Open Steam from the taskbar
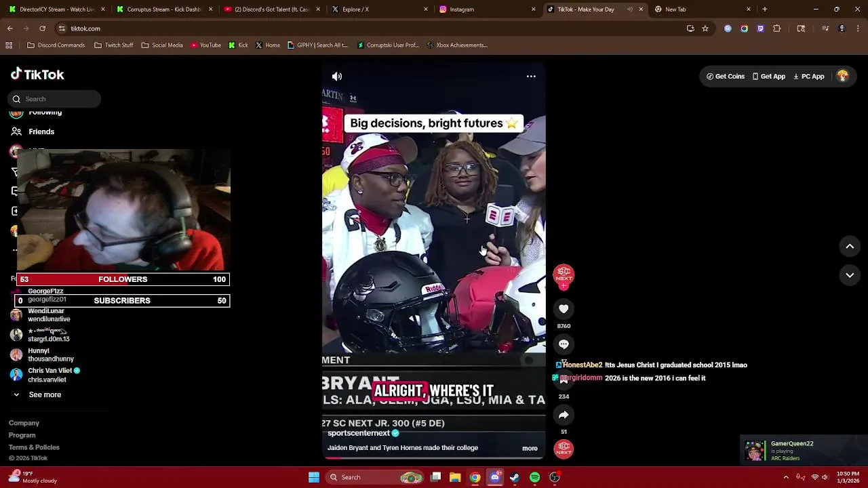This screenshot has width=868, height=488. pos(515,477)
